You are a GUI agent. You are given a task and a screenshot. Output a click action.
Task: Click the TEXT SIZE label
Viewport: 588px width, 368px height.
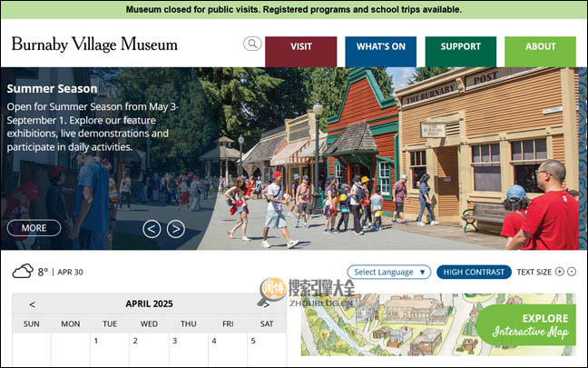[534, 272]
